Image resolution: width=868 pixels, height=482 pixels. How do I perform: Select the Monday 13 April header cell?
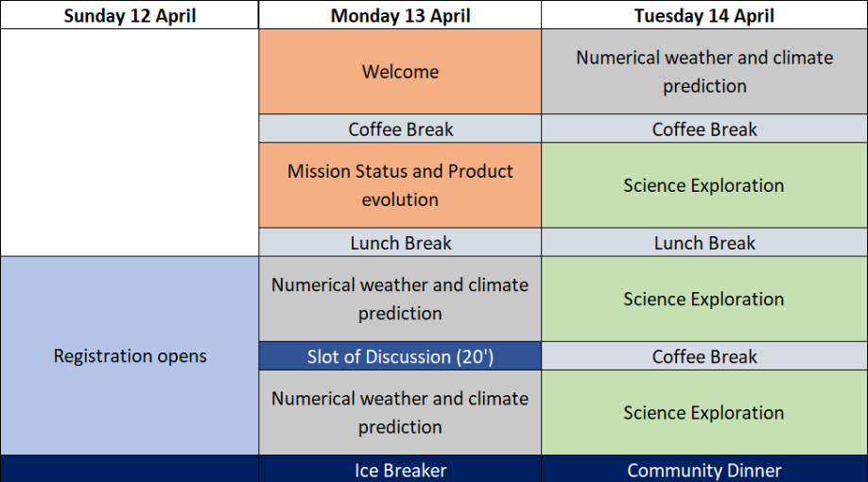[400, 15]
